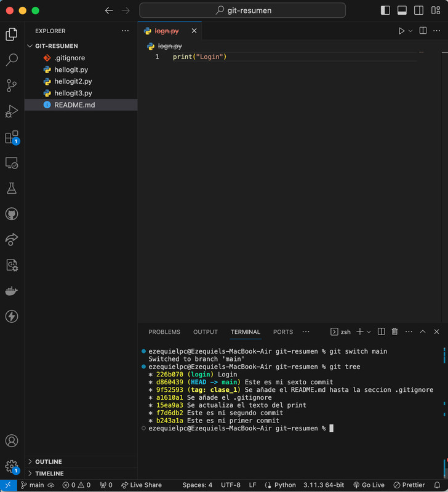The width and height of the screenshot is (448, 492).
Task: Open .gitignore in Explorer
Action: [x=81, y=58]
